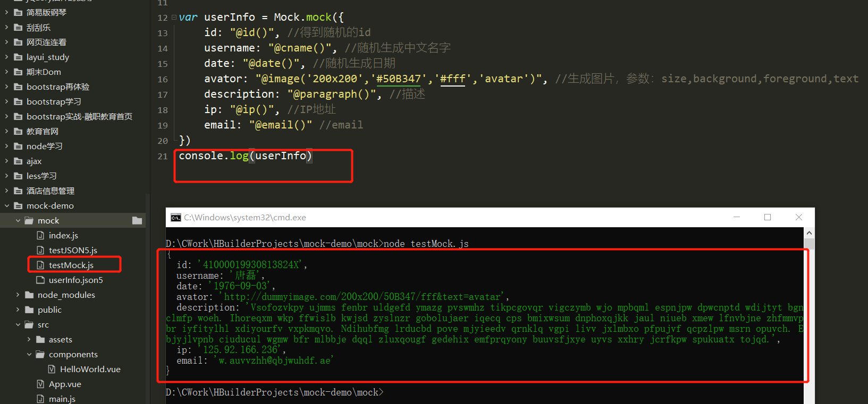Select the 酒店信息管理 project name

(50, 191)
